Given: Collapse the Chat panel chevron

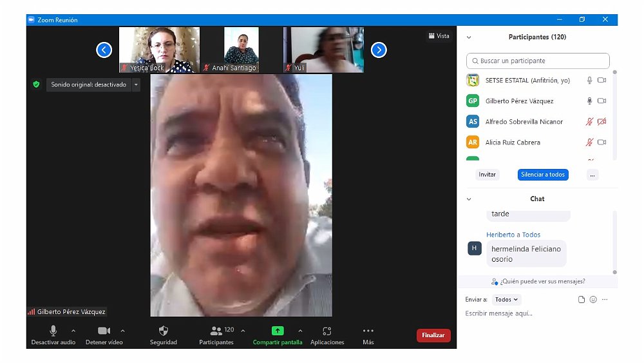Looking at the screenshot, I should pyautogui.click(x=469, y=199).
